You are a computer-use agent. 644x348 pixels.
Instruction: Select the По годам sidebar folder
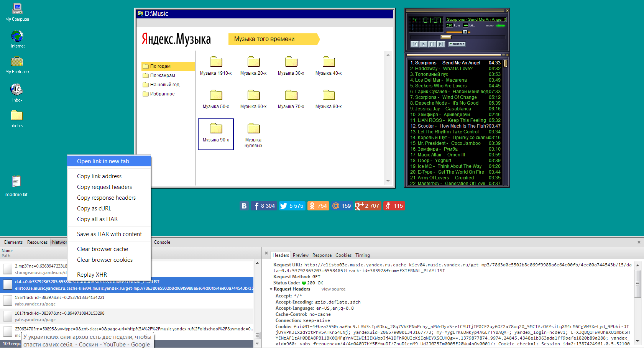pos(168,66)
